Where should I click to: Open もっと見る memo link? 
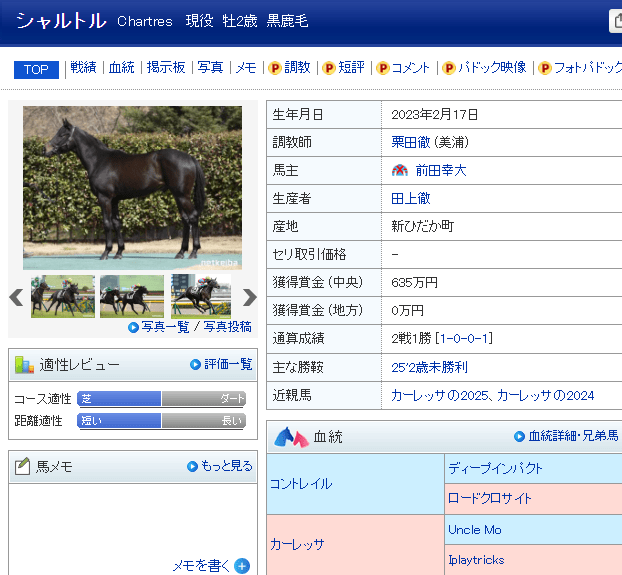[227, 466]
